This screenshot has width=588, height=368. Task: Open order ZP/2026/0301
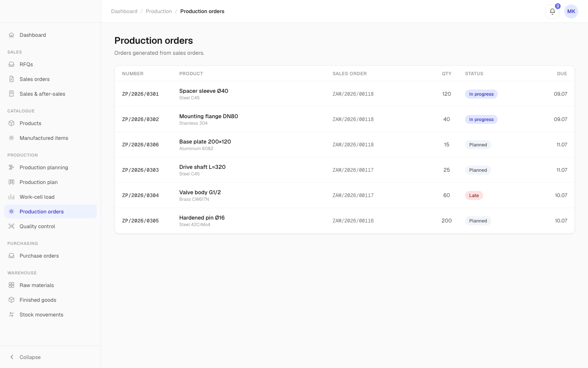pyautogui.click(x=345, y=94)
